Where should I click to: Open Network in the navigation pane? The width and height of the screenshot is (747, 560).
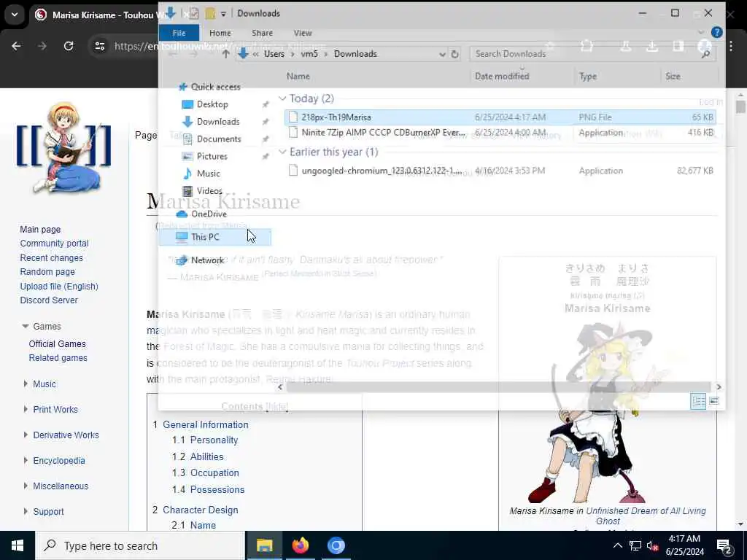point(207,260)
